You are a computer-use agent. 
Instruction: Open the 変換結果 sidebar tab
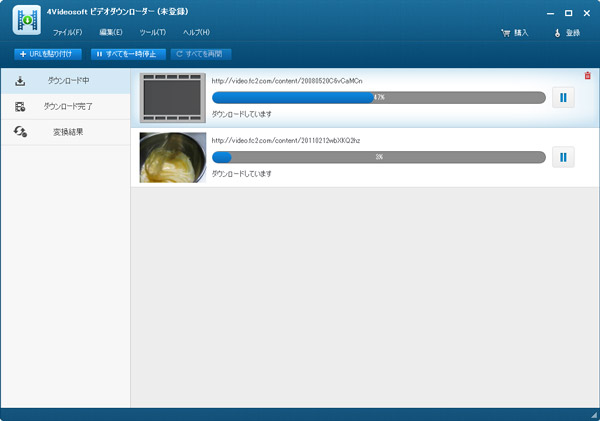click(65, 132)
